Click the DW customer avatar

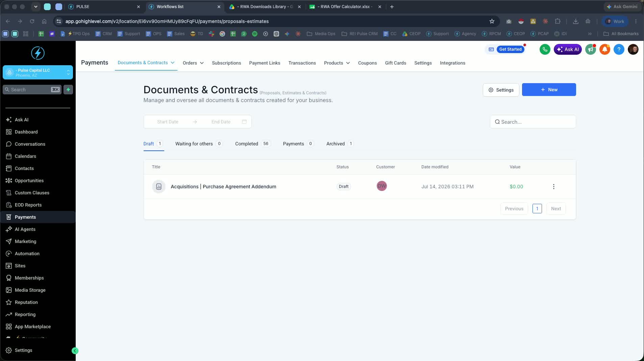381,186
